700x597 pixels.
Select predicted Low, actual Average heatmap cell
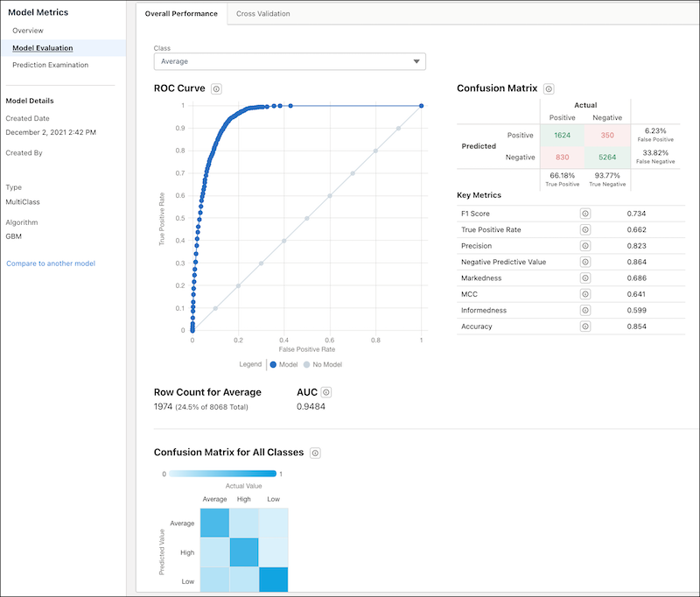pyautogui.click(x=214, y=579)
